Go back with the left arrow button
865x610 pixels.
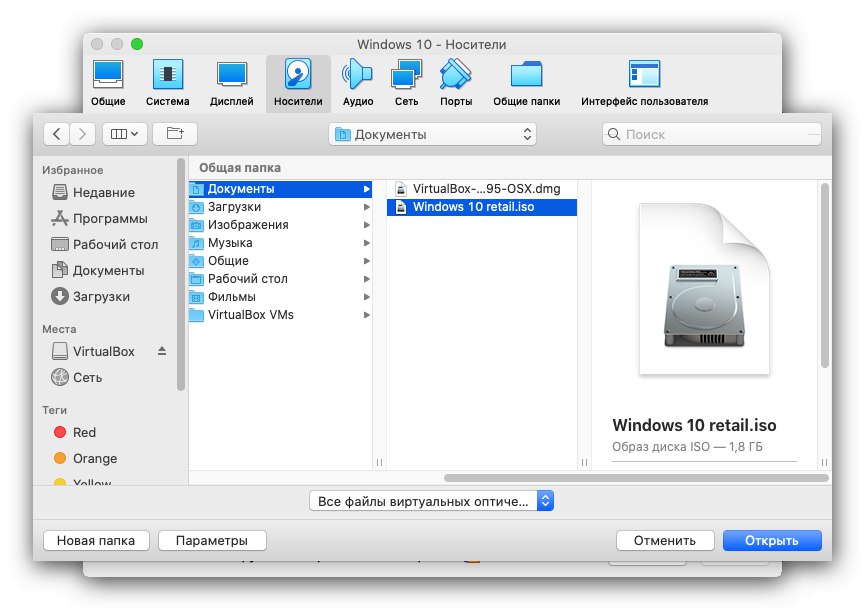click(56, 134)
